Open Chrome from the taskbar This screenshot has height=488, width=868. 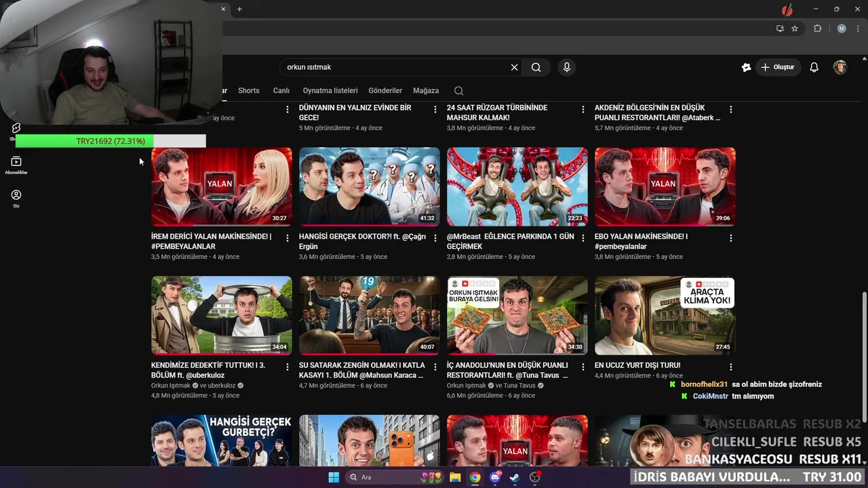(475, 477)
